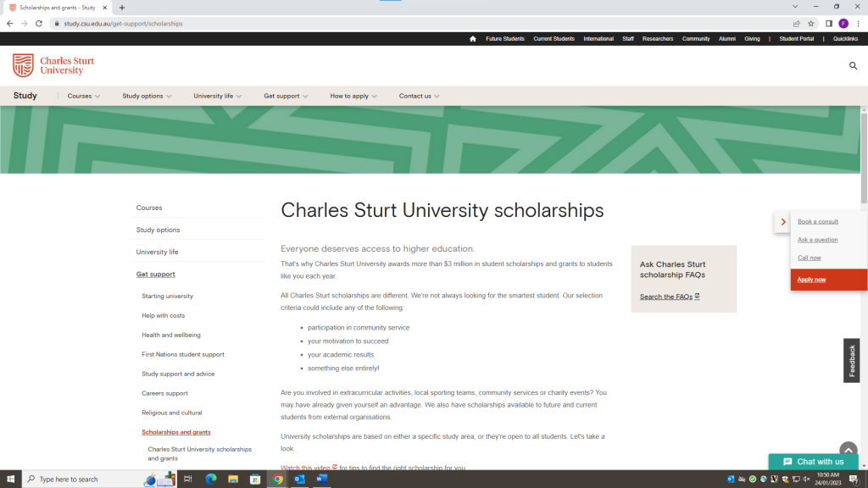
Task: Click Book a consult link
Action: [x=818, y=222]
